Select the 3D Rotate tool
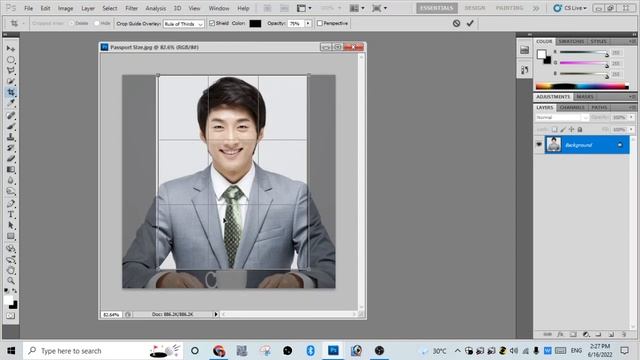Viewport: 640px width, 360px height. click(x=11, y=249)
